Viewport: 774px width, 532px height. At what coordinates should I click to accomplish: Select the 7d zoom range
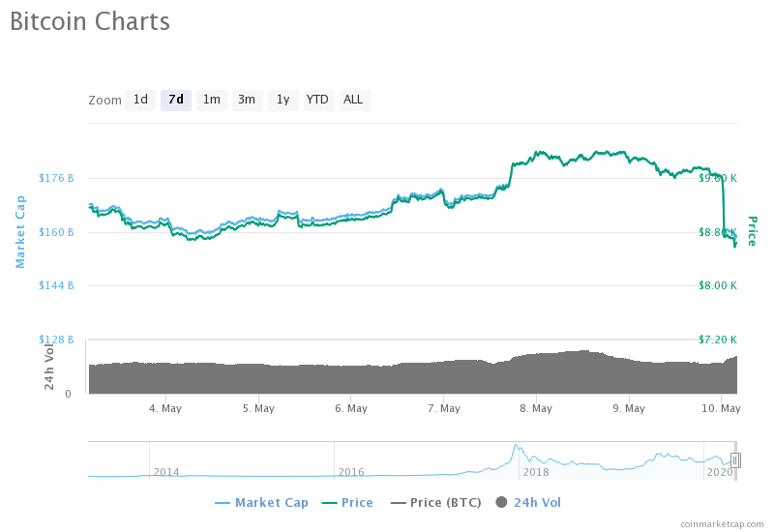click(176, 101)
